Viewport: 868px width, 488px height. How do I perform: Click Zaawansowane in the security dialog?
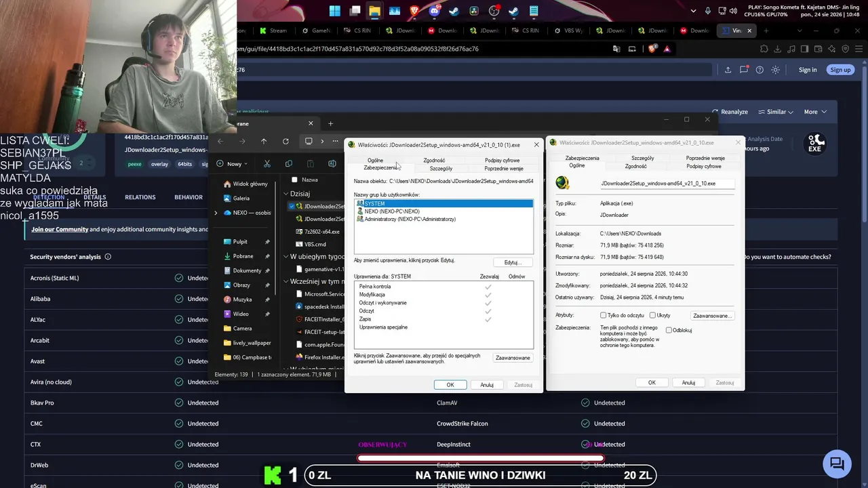[513, 358]
